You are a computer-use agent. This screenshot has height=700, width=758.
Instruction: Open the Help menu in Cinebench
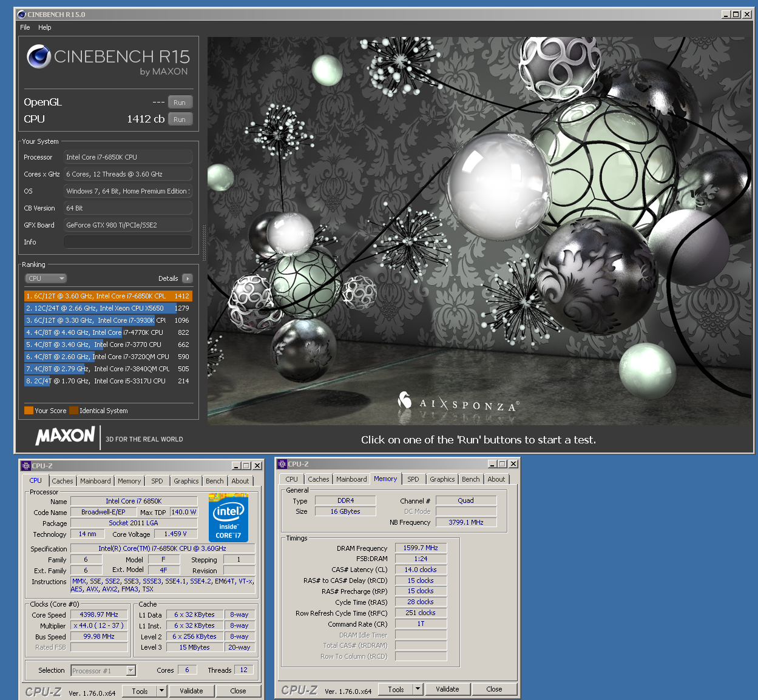[45, 27]
